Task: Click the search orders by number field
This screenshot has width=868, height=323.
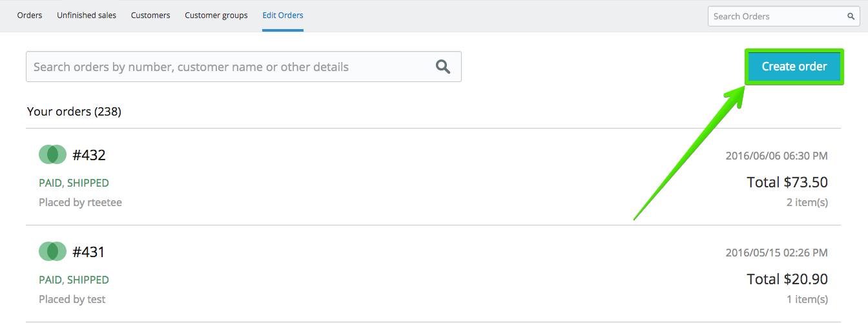Action: pyautogui.click(x=243, y=67)
